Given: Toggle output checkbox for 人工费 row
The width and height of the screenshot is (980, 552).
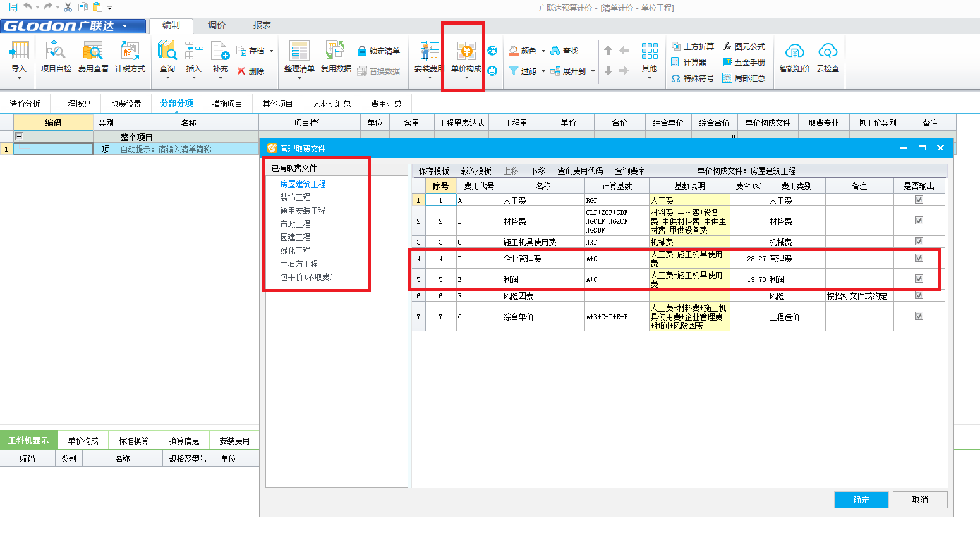Looking at the screenshot, I should coord(919,199).
